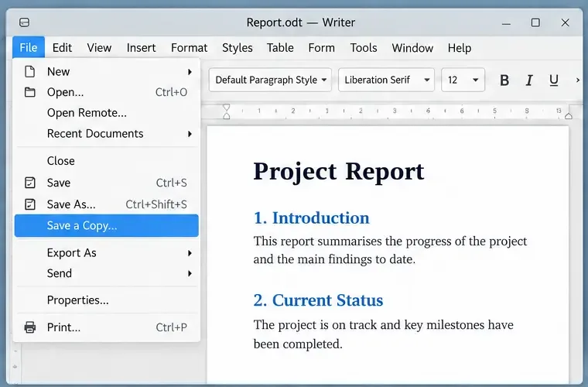Toggle Underline formatting
Screen dimensions: 588x387
553,80
